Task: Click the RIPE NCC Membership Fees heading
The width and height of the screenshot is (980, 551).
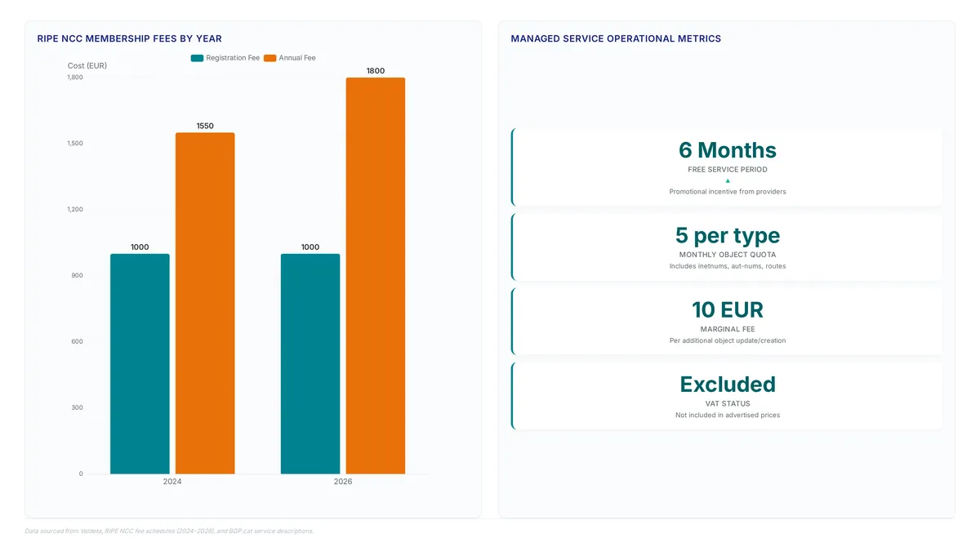Action: click(x=130, y=38)
